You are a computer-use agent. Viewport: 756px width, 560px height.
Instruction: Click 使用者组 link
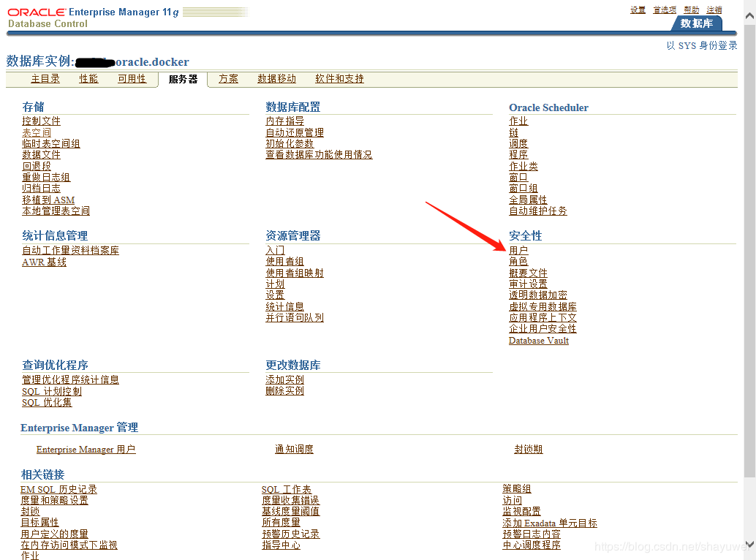pyautogui.click(x=285, y=262)
